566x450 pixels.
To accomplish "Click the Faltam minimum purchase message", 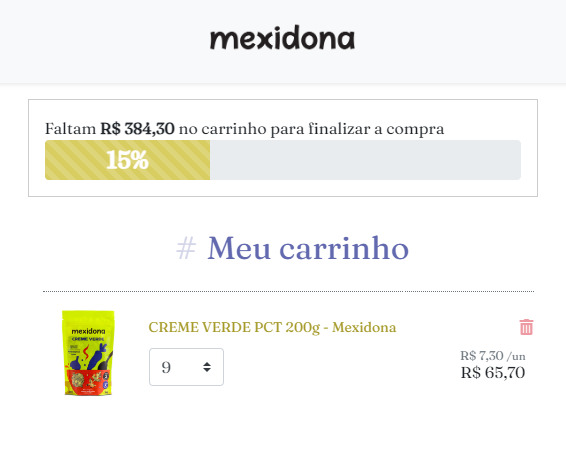I will point(244,129).
